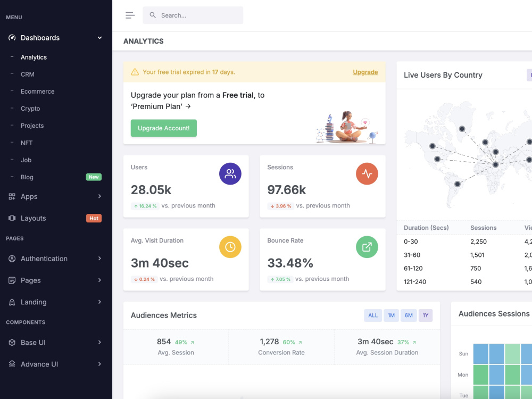Open the Blog dashboard item

pos(27,177)
